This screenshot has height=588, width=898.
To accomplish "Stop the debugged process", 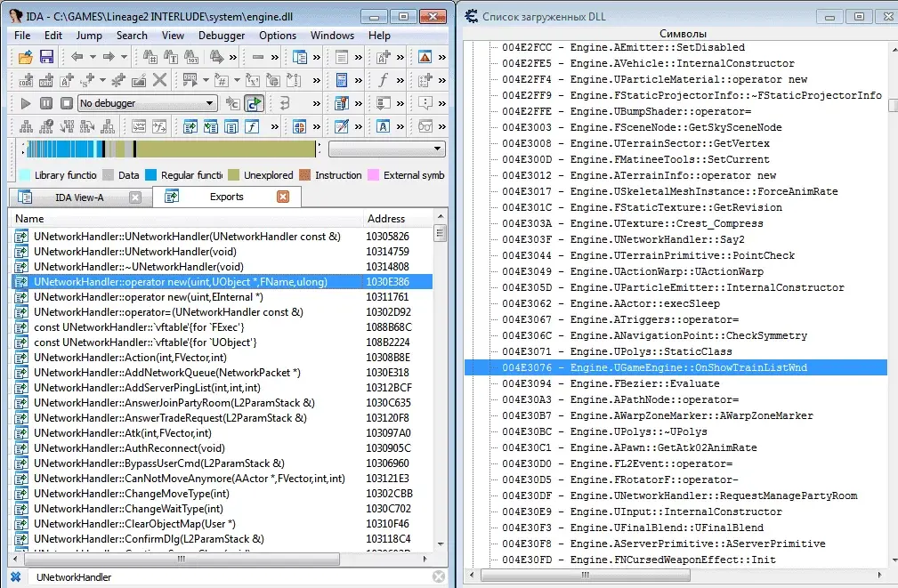I will click(x=67, y=103).
